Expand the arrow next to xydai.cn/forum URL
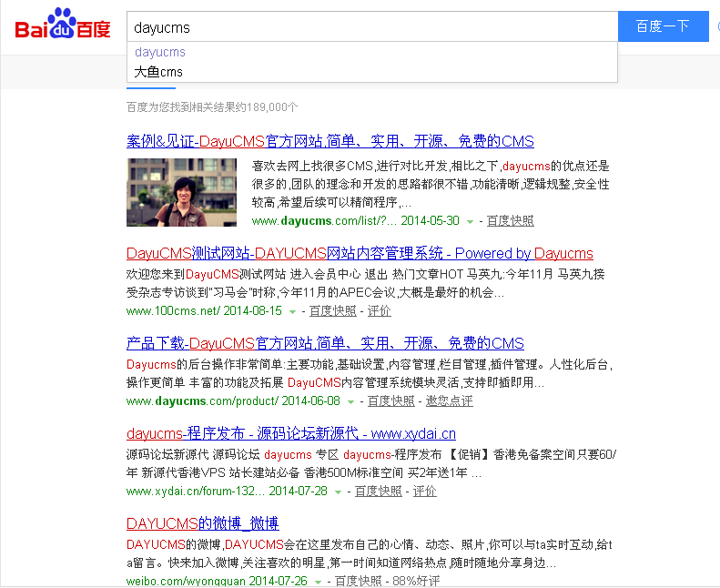The width and height of the screenshot is (720, 588). pyautogui.click(x=338, y=492)
